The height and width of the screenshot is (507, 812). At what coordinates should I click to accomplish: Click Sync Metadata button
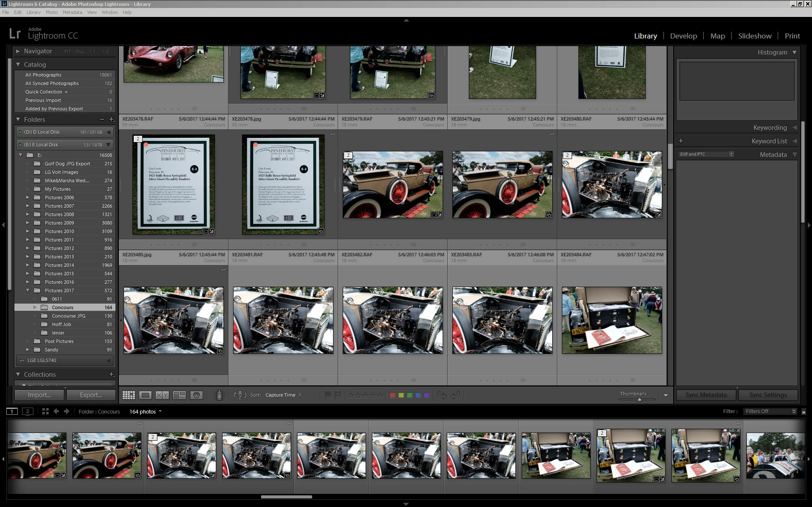(x=706, y=395)
